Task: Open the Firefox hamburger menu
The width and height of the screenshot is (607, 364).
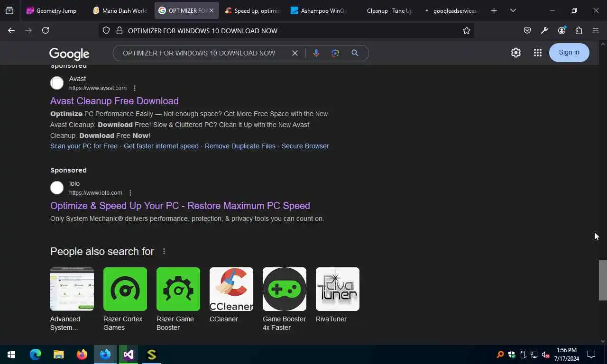Action: (x=596, y=30)
